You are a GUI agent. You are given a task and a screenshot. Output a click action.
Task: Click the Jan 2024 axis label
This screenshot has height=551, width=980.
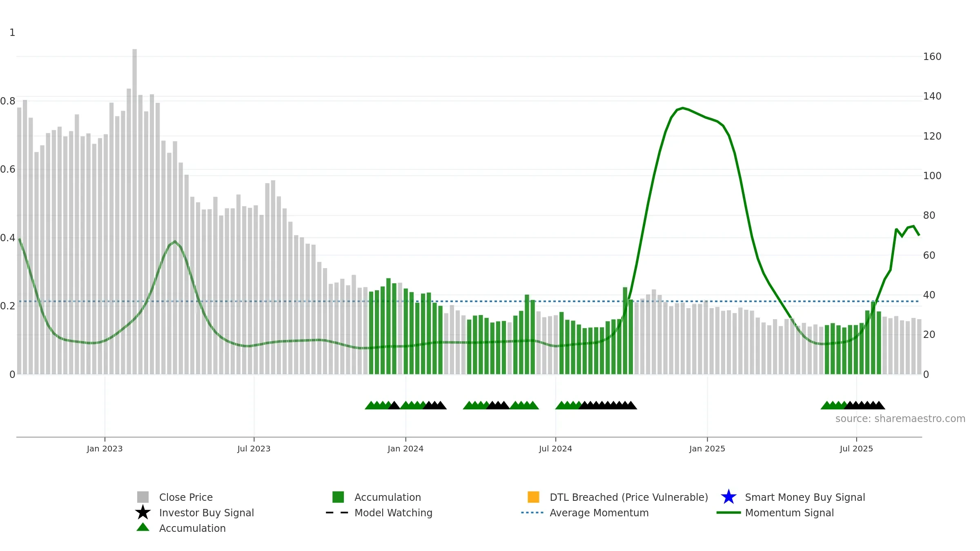405,449
